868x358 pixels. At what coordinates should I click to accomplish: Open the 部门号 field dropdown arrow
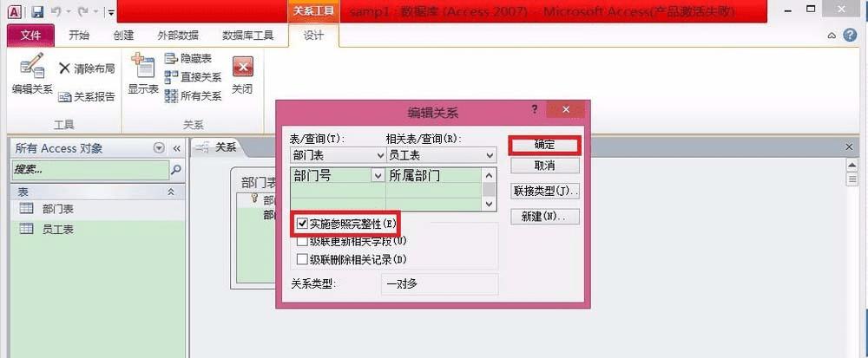[x=378, y=176]
